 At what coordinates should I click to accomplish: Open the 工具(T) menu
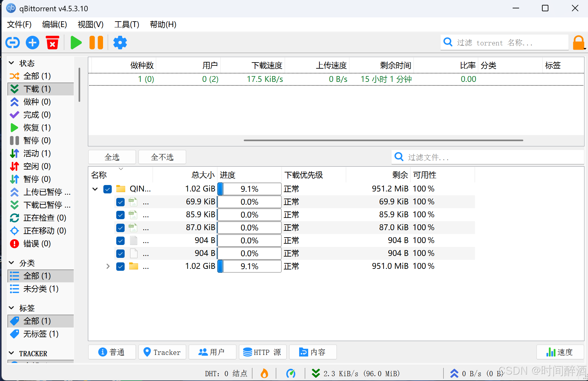coord(127,24)
